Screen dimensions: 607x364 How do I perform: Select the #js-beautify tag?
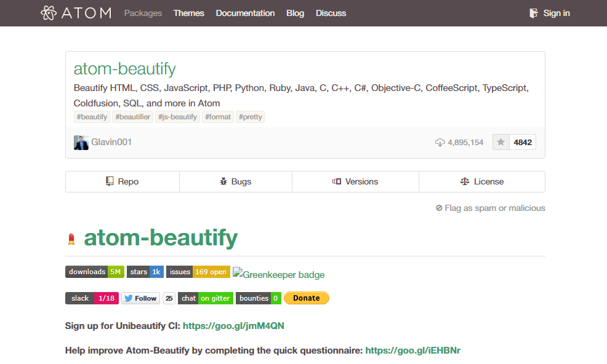[x=178, y=117]
